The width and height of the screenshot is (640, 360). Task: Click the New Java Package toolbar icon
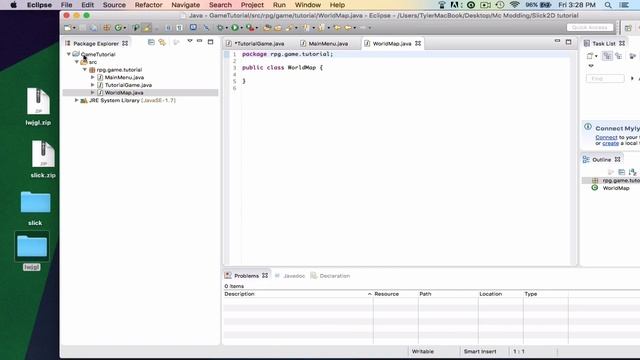pos(107,28)
